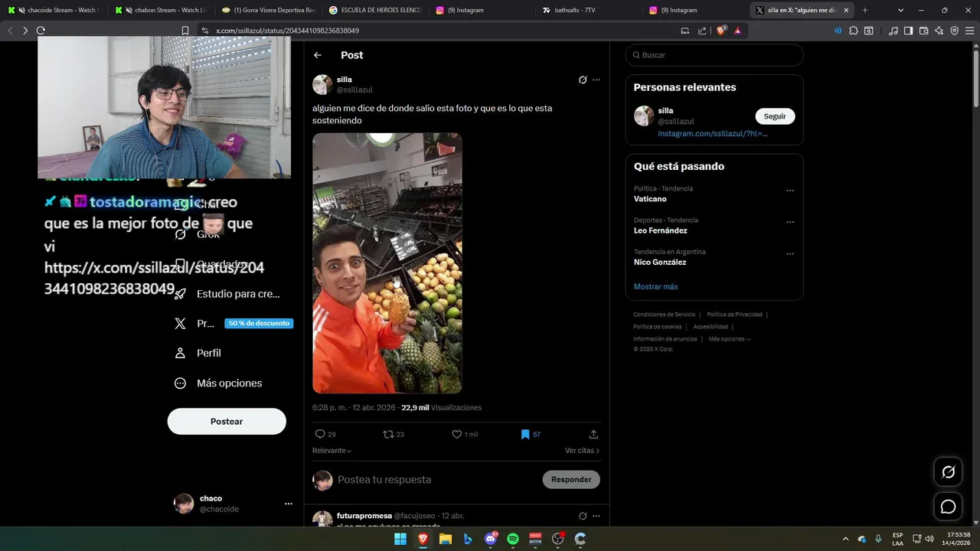Bookmark page with address bar bookmark icon

185,31
